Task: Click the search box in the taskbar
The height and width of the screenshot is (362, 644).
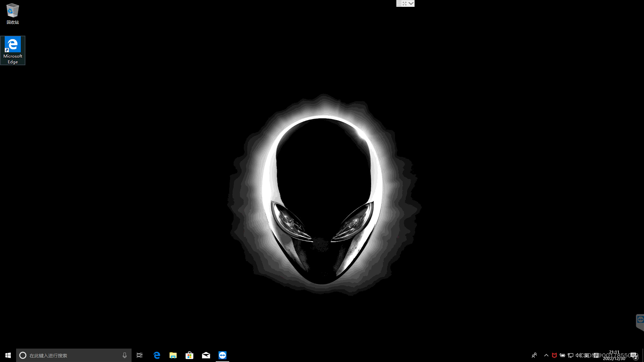Action: 74,355
